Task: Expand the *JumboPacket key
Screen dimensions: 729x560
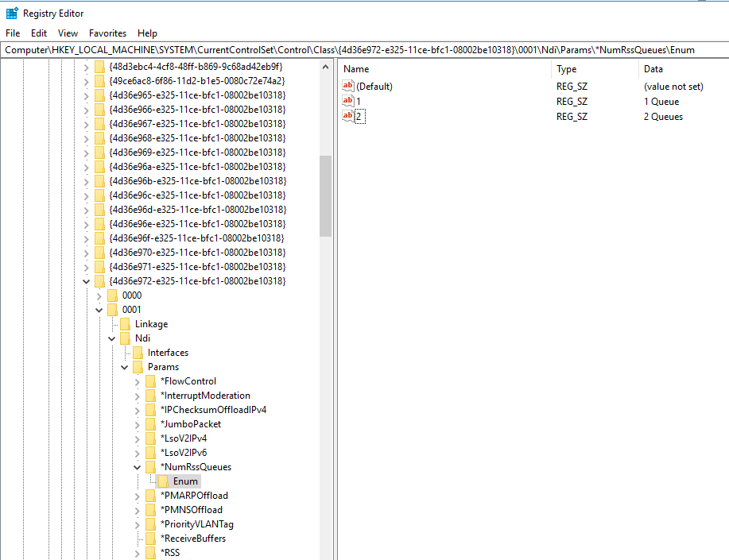Action: pos(138,425)
